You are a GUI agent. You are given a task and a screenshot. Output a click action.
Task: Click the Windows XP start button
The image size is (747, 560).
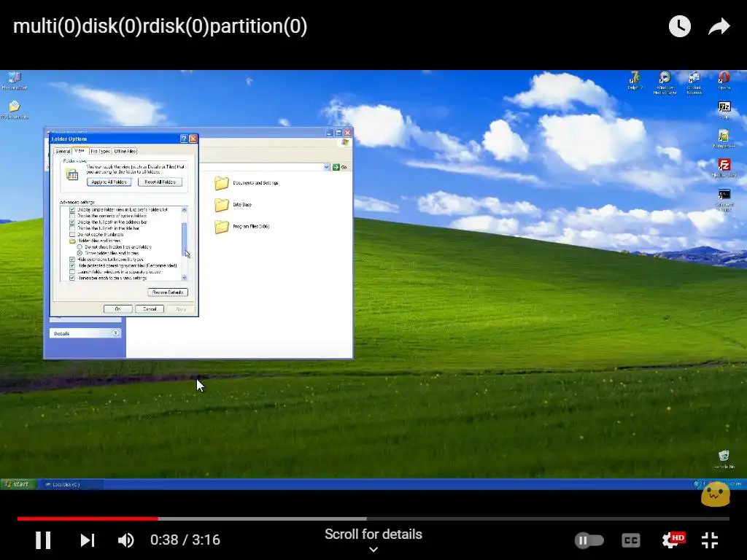click(x=18, y=484)
